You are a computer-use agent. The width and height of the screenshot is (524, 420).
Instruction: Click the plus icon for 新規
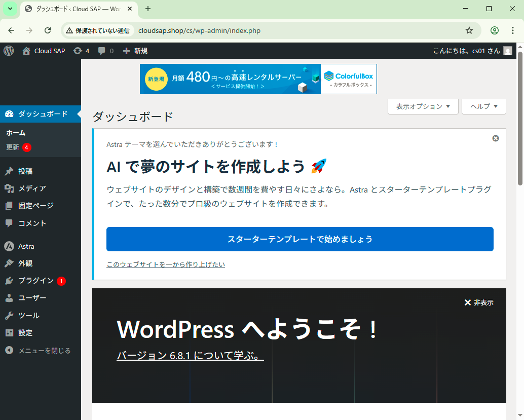[x=126, y=51]
